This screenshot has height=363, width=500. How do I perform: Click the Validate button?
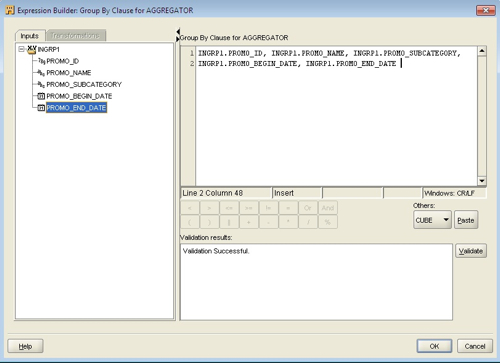click(471, 251)
